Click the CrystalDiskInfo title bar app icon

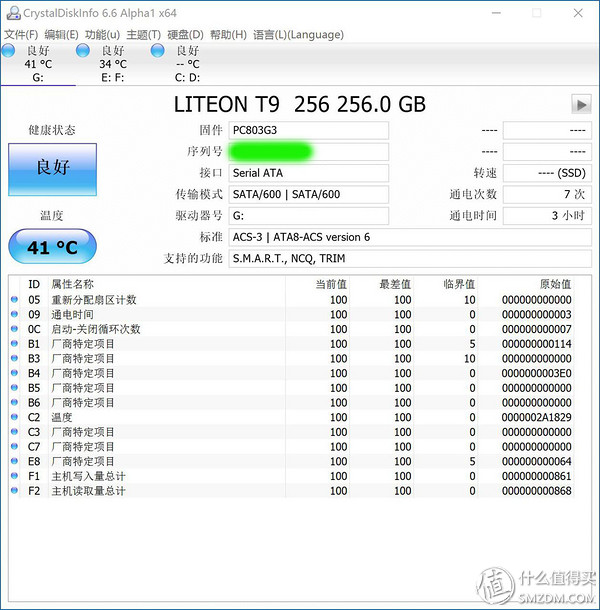pyautogui.click(x=14, y=13)
